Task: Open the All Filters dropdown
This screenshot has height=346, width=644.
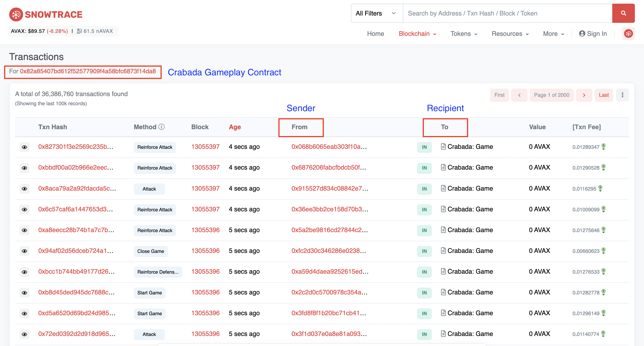Action: [x=376, y=13]
